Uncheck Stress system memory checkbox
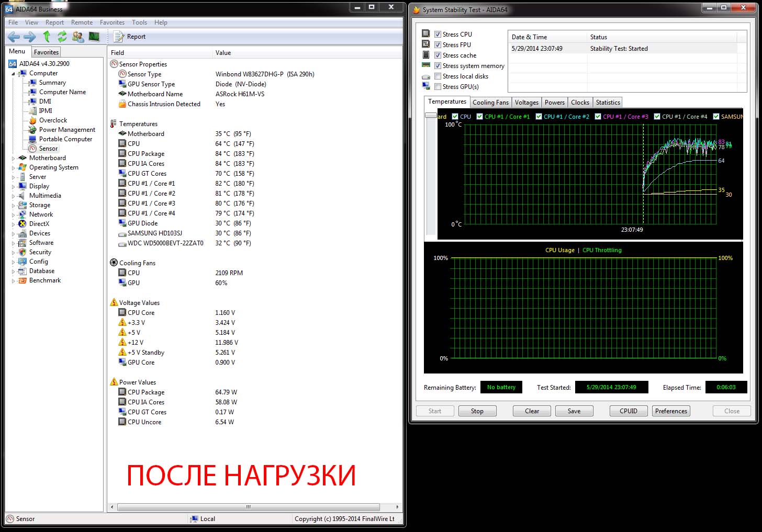 pyautogui.click(x=438, y=66)
